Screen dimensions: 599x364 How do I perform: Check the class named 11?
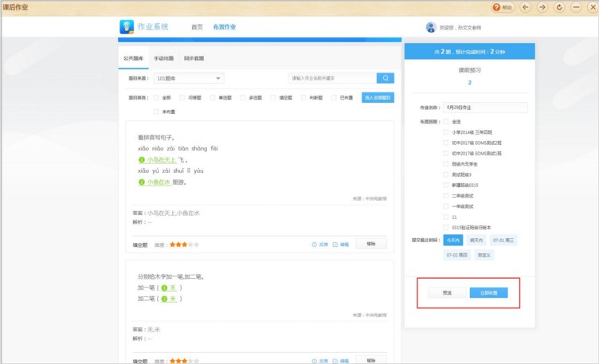click(445, 217)
